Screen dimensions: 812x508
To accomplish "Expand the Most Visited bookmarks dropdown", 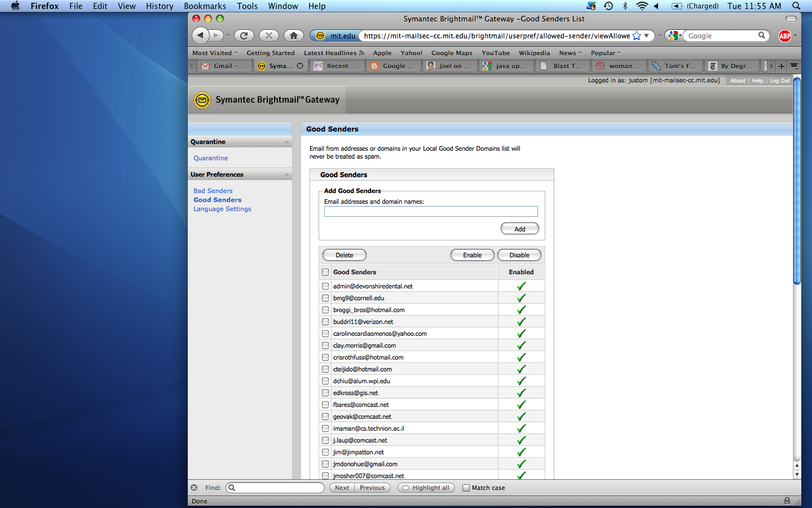I will [x=215, y=53].
